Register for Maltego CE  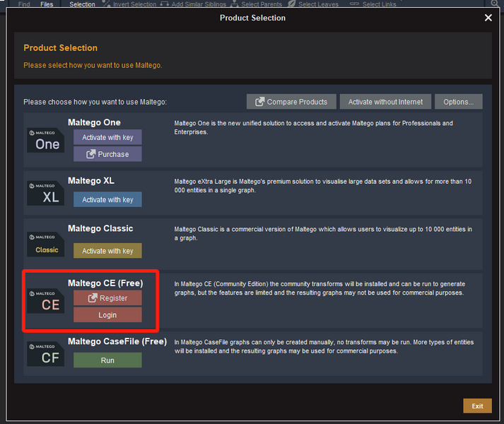107,298
